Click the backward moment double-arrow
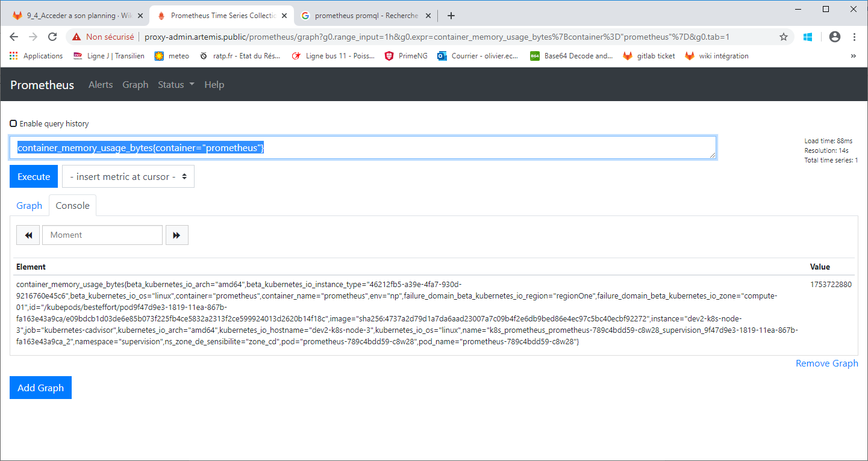 click(28, 235)
